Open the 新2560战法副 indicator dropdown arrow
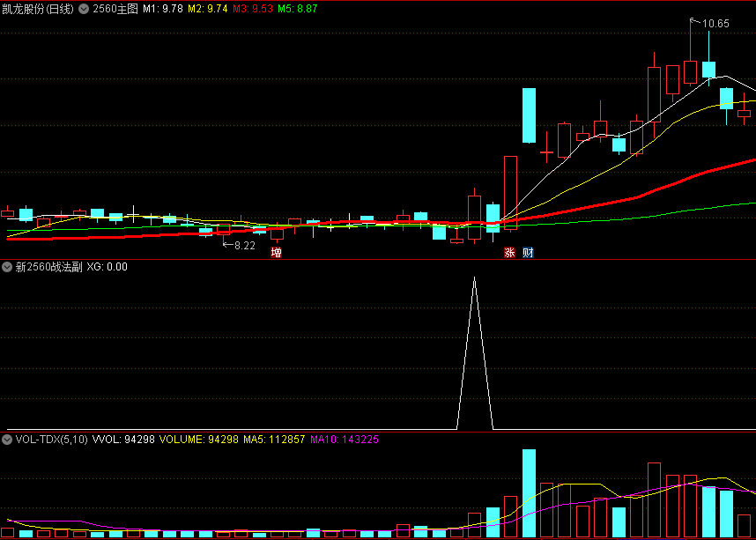This screenshot has width=756, height=540. coord(7,267)
